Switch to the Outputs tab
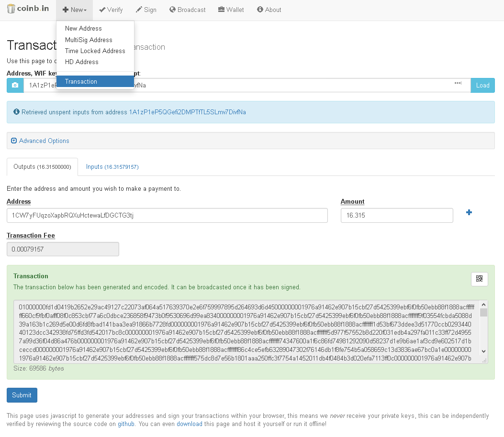 42,167
